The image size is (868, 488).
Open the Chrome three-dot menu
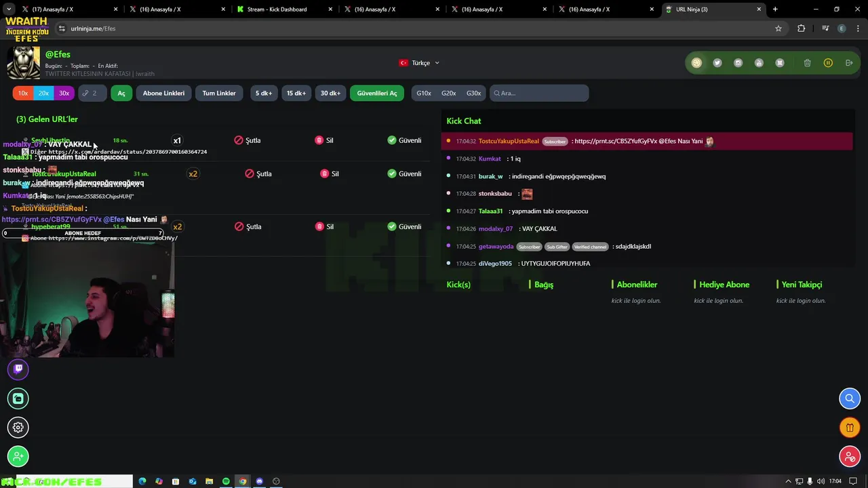857,28
